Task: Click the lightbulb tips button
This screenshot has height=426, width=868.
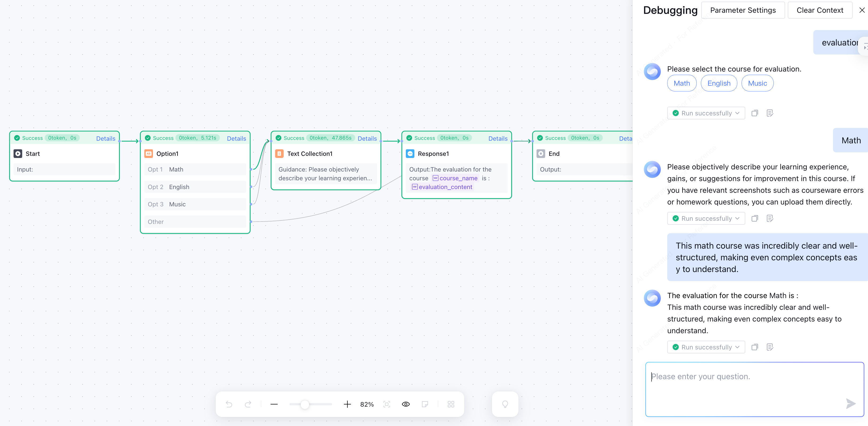Action: pyautogui.click(x=505, y=404)
